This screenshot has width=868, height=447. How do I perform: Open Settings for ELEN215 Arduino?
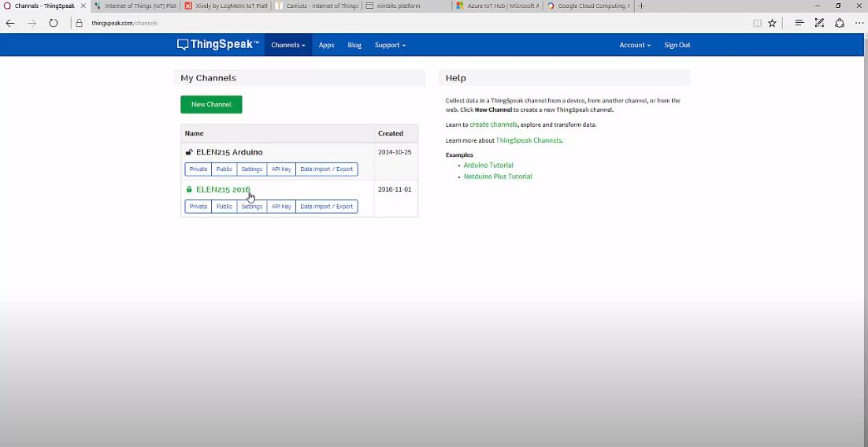pos(252,169)
